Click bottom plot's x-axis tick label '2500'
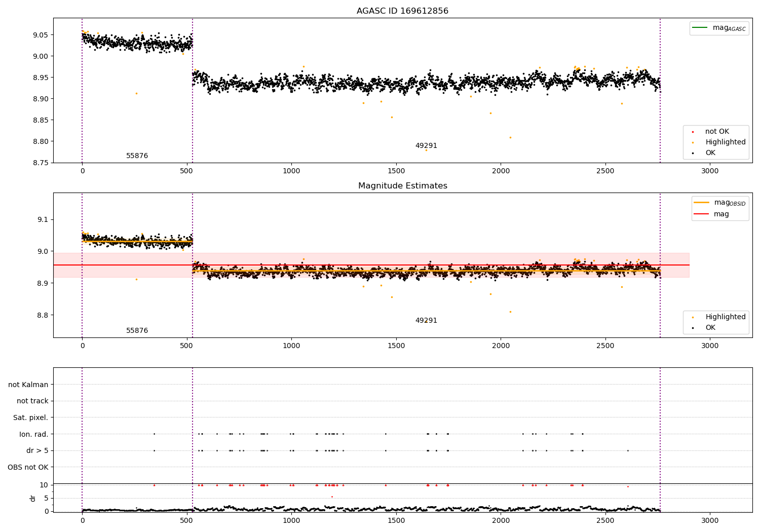 click(605, 521)
